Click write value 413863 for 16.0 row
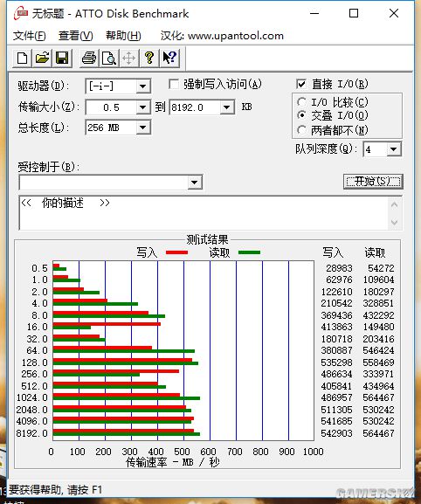The image size is (421, 504). tap(336, 327)
